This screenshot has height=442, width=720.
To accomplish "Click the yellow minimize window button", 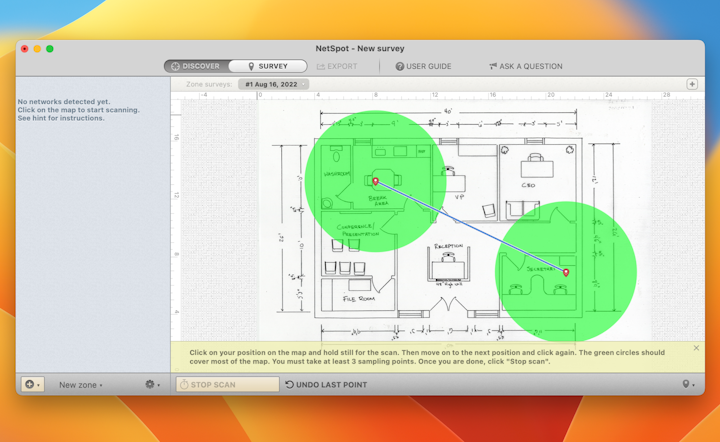I will [x=37, y=49].
